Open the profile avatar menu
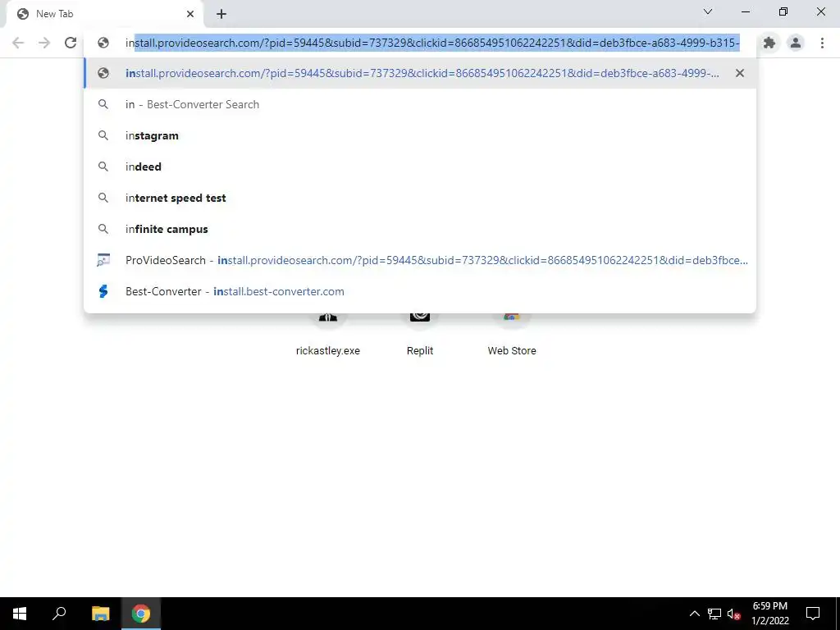 (796, 43)
